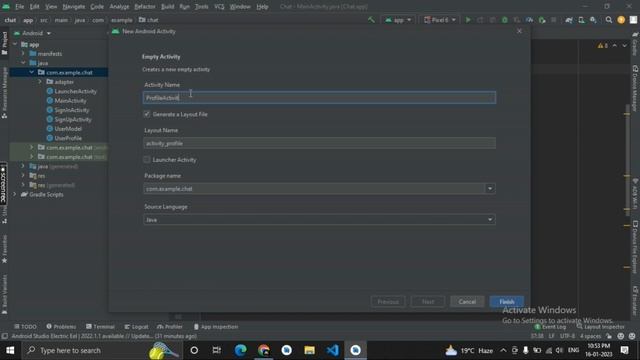The width and height of the screenshot is (640, 360).
Task: Close the New Android Activity dialog
Action: point(519,31)
